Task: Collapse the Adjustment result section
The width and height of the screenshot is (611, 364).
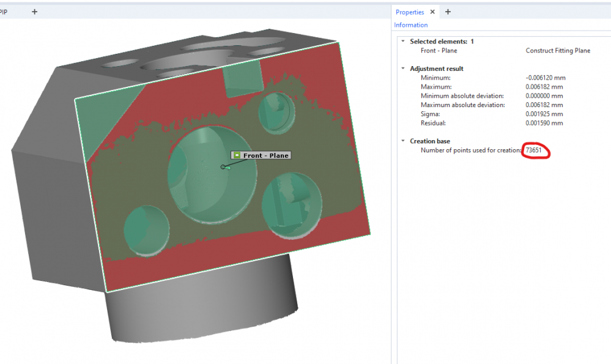Action: tap(402, 69)
